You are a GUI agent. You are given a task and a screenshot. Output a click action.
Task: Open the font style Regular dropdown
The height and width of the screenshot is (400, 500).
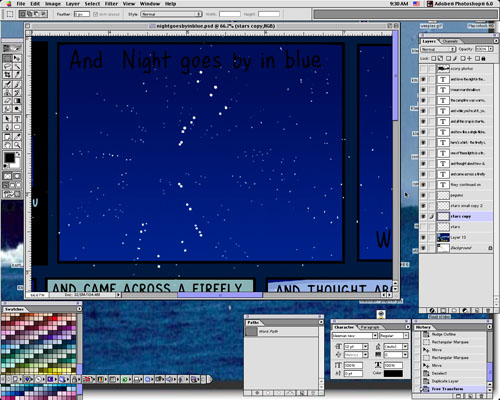(406, 336)
